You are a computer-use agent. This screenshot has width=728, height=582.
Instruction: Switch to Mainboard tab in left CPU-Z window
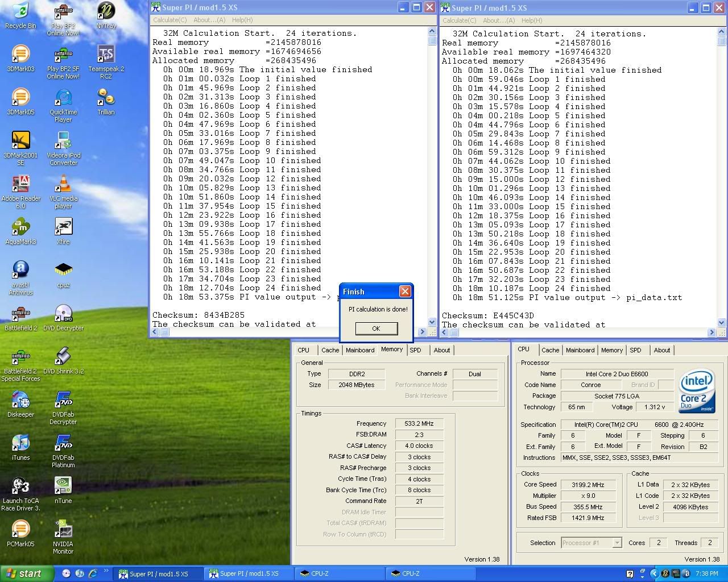[x=360, y=350]
